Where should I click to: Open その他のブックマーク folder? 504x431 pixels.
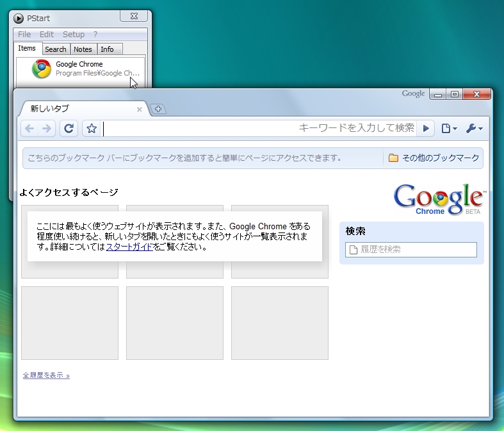tap(434, 158)
